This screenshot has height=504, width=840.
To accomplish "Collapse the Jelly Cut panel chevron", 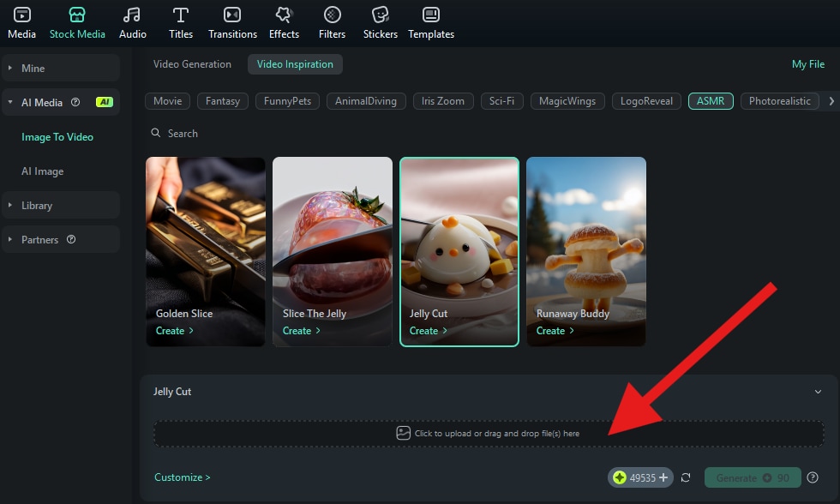I will [x=818, y=392].
